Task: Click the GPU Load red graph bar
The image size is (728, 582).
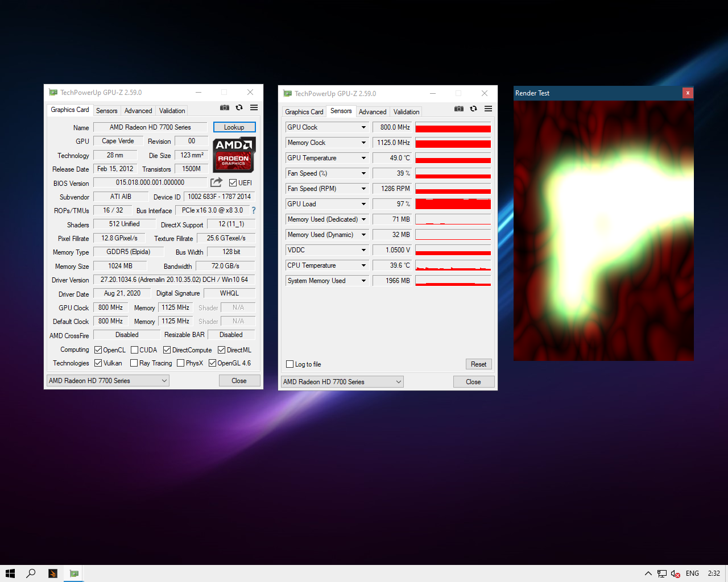Action: pos(453,204)
